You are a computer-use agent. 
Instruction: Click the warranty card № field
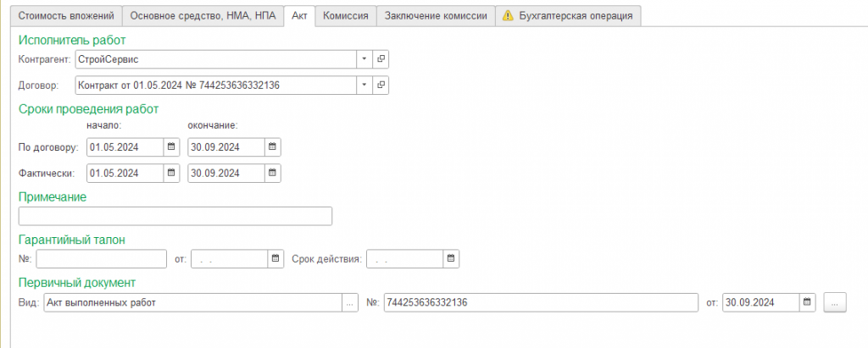(102, 258)
